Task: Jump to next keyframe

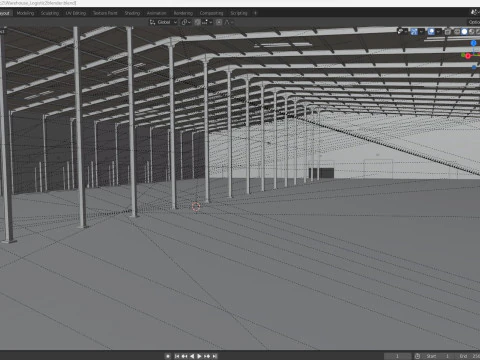Action: [x=207, y=356]
